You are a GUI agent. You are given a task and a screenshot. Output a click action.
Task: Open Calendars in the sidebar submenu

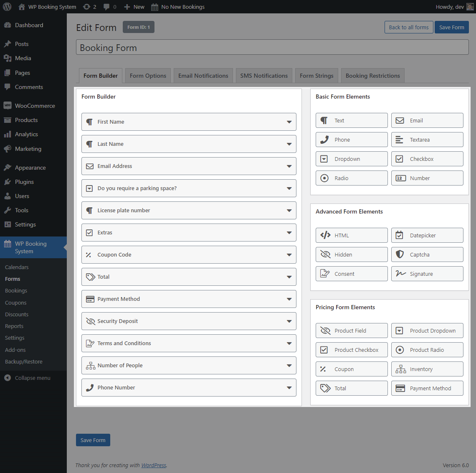tap(17, 267)
